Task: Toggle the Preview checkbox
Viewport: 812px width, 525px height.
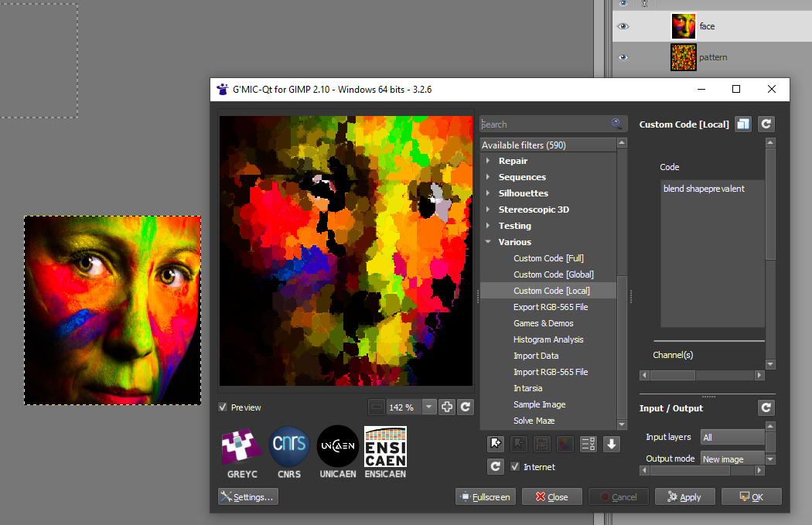Action: pos(223,407)
